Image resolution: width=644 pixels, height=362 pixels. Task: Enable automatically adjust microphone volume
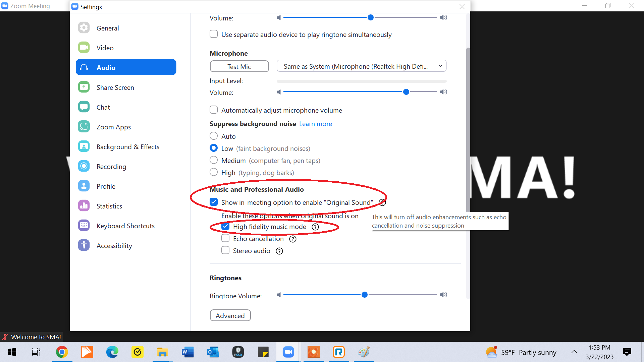[214, 110]
